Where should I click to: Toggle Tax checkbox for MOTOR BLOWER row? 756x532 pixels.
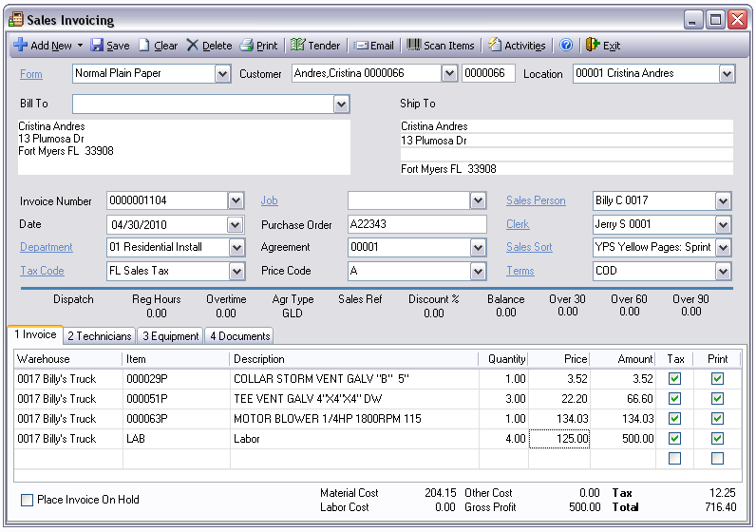(x=674, y=418)
